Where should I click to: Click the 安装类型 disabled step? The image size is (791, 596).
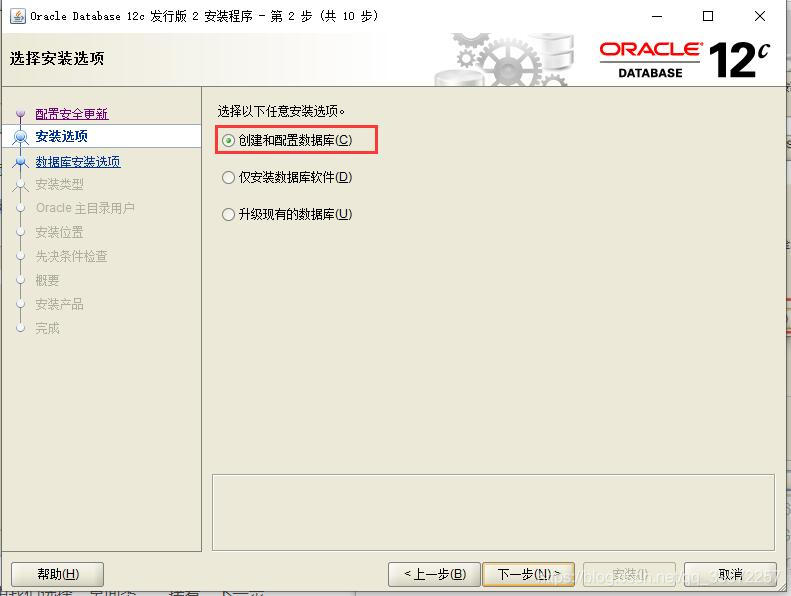point(60,185)
